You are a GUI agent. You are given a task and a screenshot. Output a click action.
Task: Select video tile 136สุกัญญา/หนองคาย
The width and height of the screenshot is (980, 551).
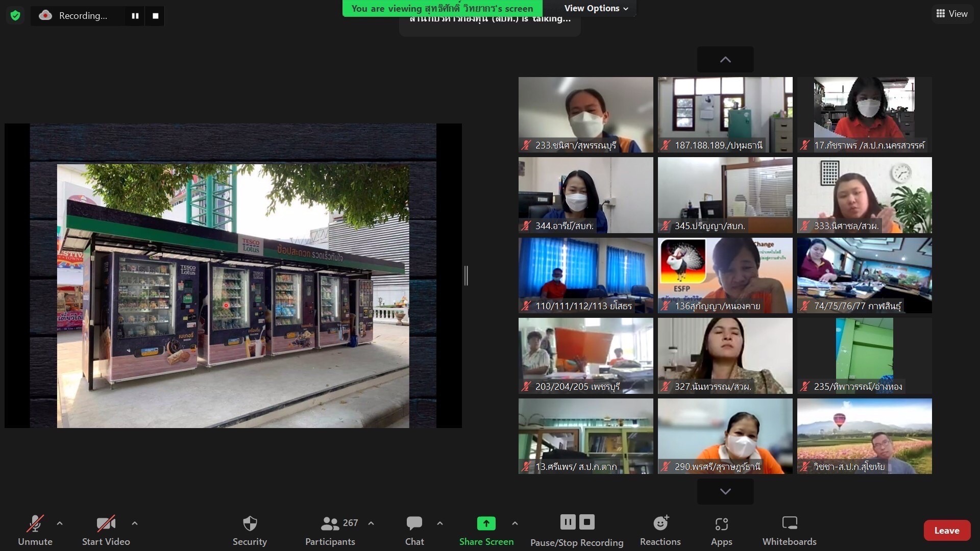(x=725, y=275)
